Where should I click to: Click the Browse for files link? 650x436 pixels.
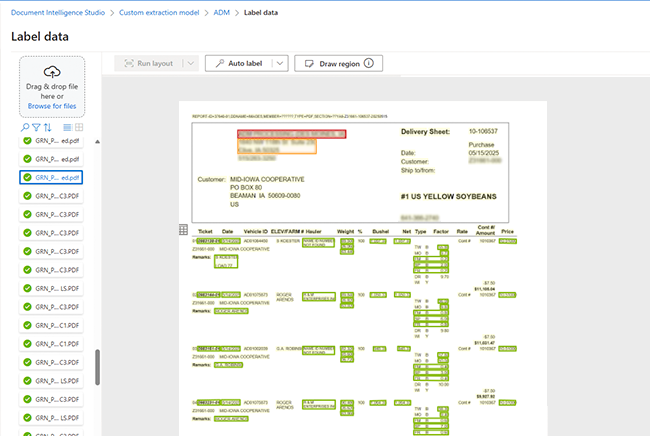(x=52, y=106)
